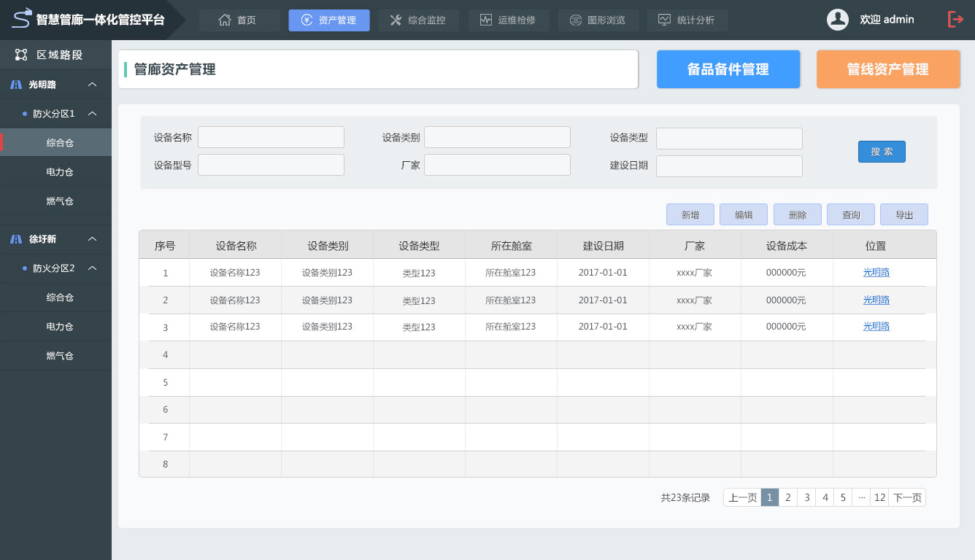The width and height of the screenshot is (975, 560).
Task: Click the 设备名称 input field
Action: pyautogui.click(x=271, y=137)
